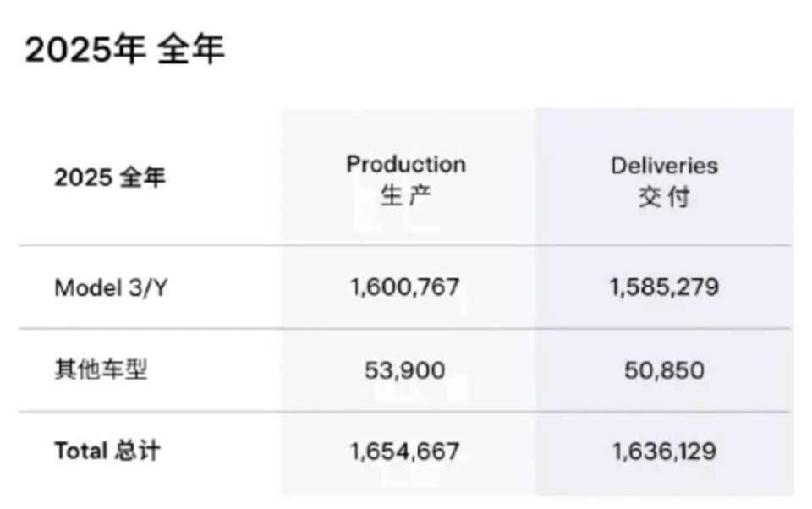Click the "交付" label under Deliveries

pos(664,197)
